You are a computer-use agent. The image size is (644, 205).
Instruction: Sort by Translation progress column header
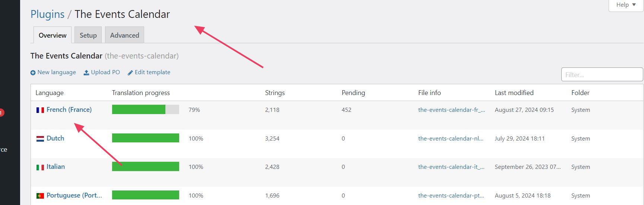click(x=141, y=93)
